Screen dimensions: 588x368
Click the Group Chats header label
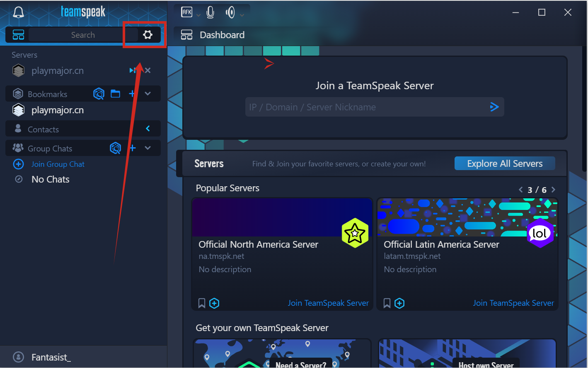tap(50, 149)
